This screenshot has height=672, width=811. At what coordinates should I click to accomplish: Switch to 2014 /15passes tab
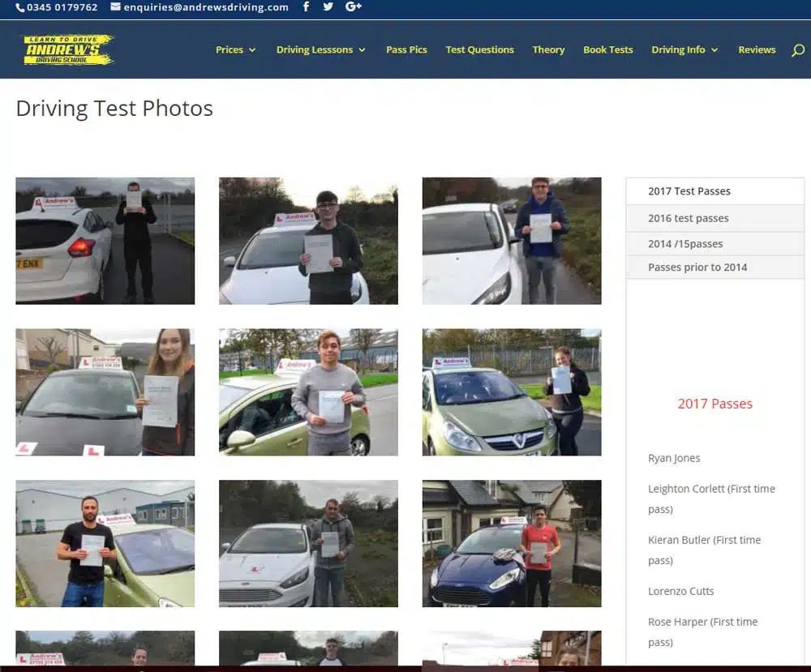(685, 244)
